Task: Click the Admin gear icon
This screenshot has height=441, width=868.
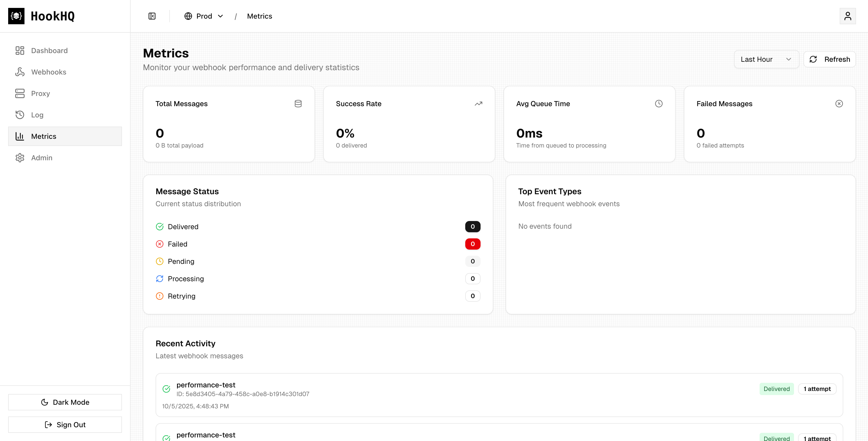Action: (20, 158)
